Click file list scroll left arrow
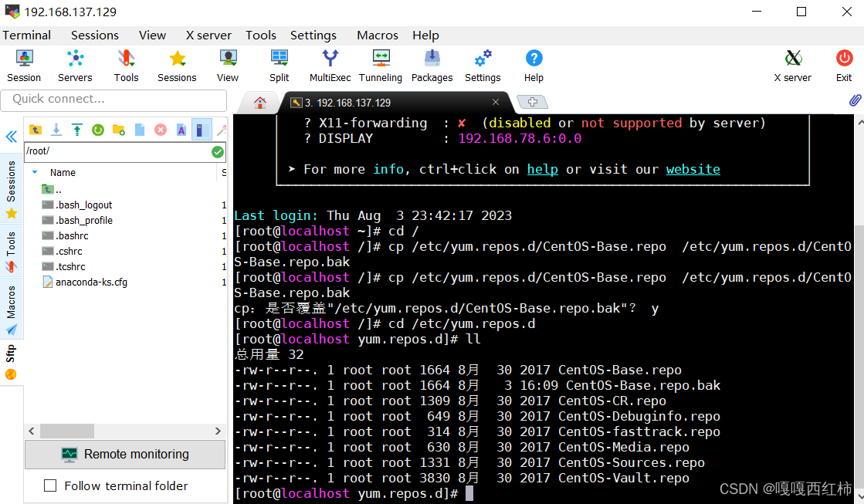 tap(32, 431)
